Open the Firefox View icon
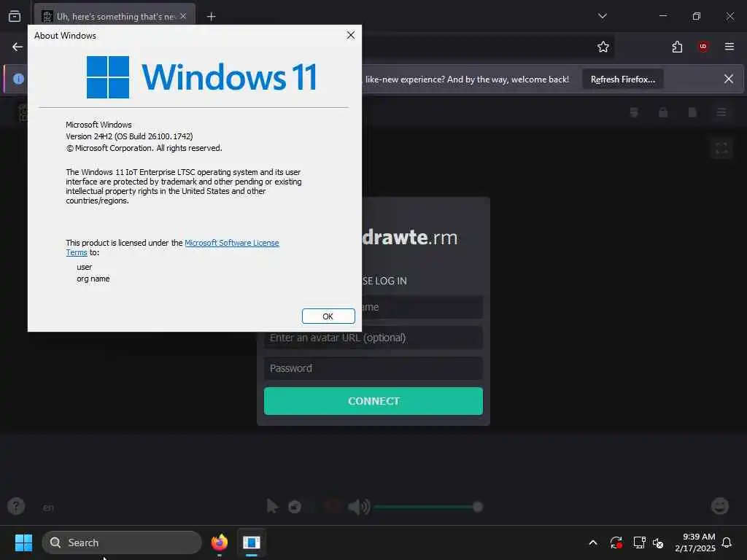Screen dimensions: 747x560 point(15,16)
